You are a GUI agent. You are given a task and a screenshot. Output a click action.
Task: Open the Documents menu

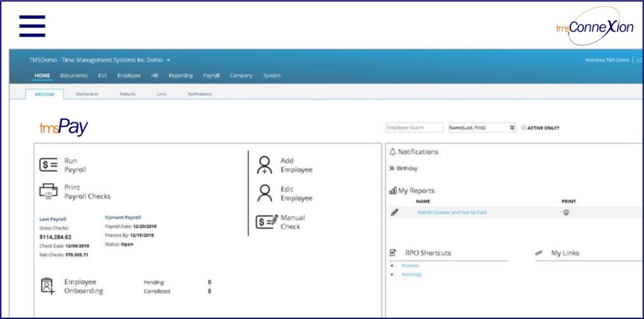click(x=74, y=76)
